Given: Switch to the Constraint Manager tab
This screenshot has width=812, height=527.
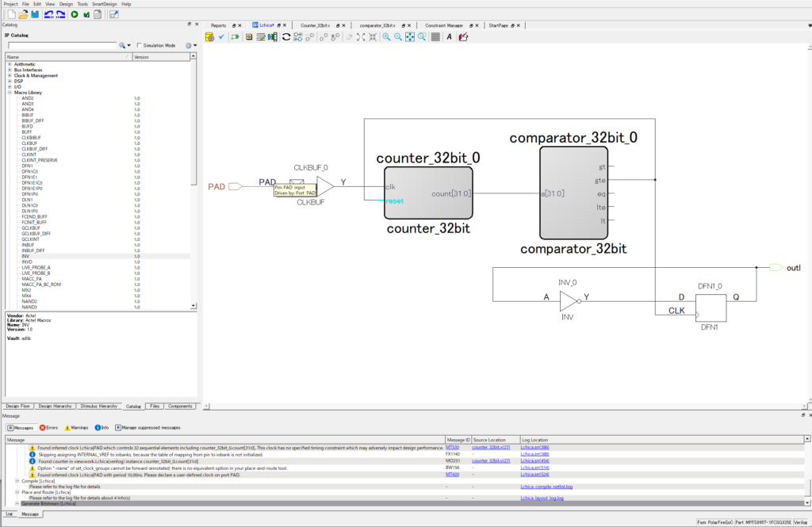Looking at the screenshot, I should click(444, 25).
